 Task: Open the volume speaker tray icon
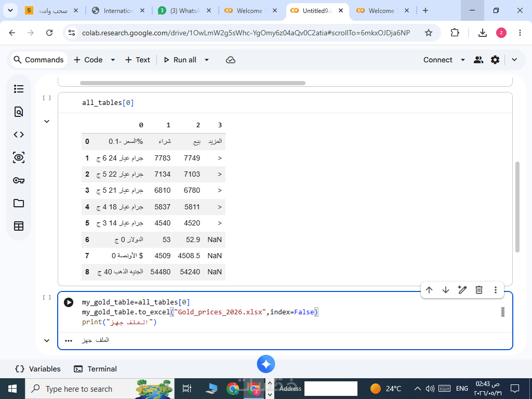[430, 389]
